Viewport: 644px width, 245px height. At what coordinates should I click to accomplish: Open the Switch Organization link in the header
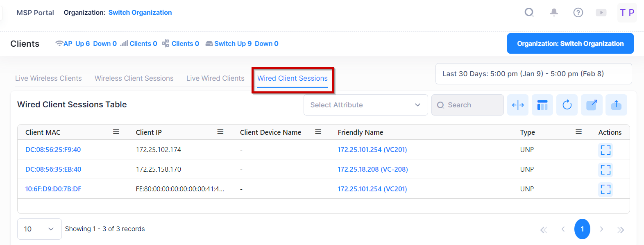click(140, 12)
